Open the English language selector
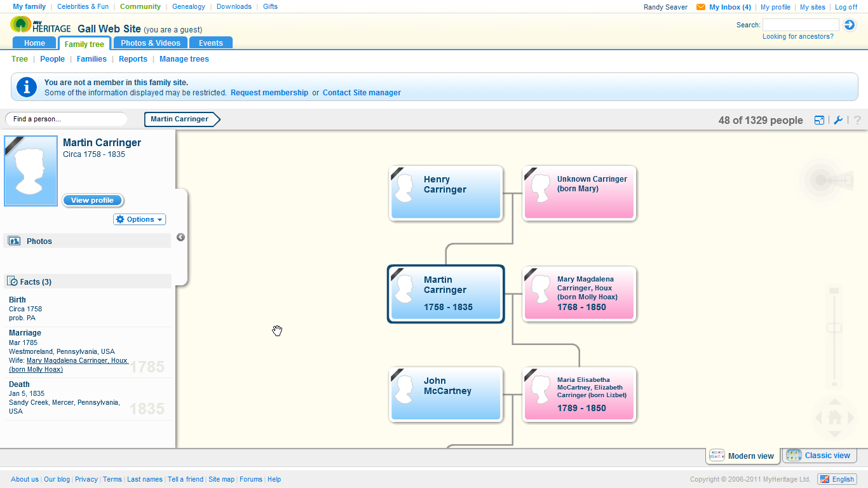 837,479
